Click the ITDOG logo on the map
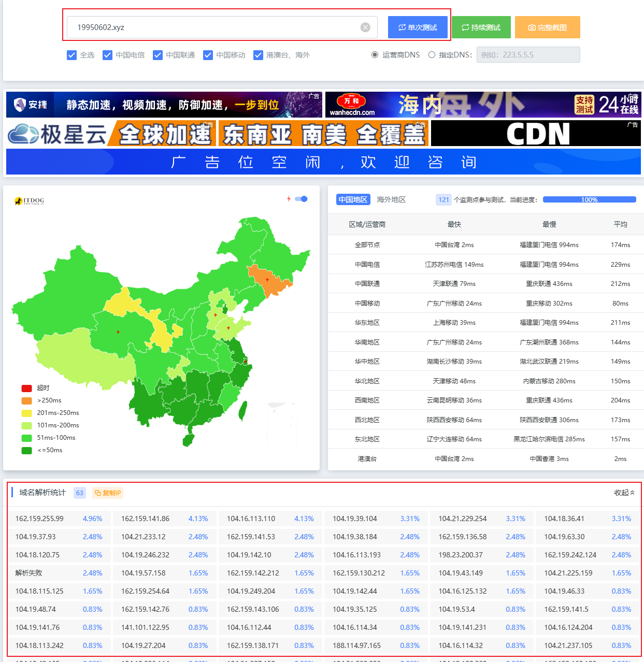This screenshot has width=644, height=662. (30, 200)
